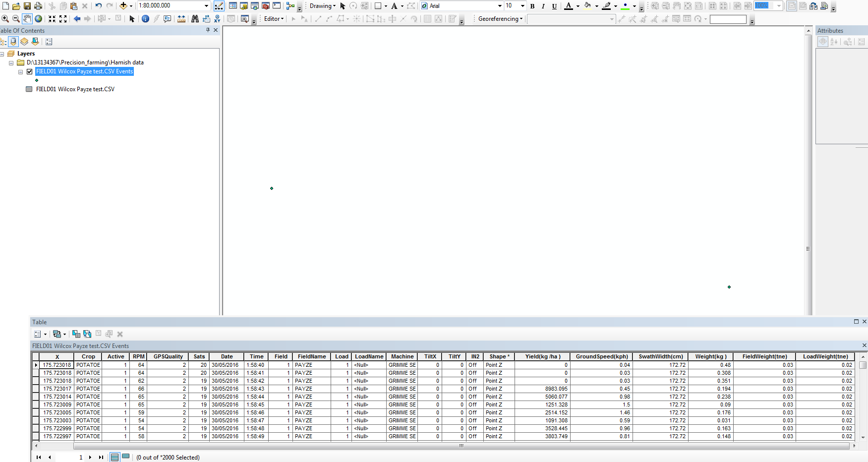Viewport: 868px width, 462px height.
Task: Zoom to Full Extent globe
Action: pyautogui.click(x=38, y=19)
